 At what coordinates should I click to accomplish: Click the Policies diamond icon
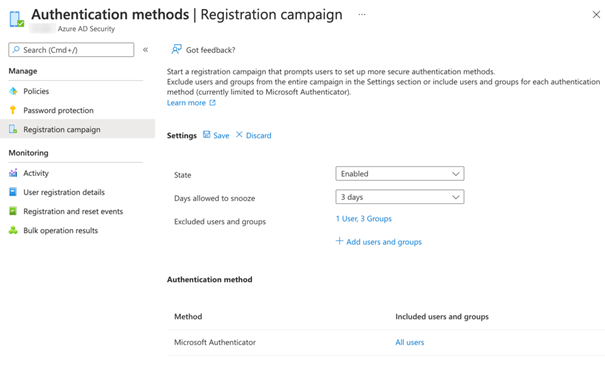point(13,91)
